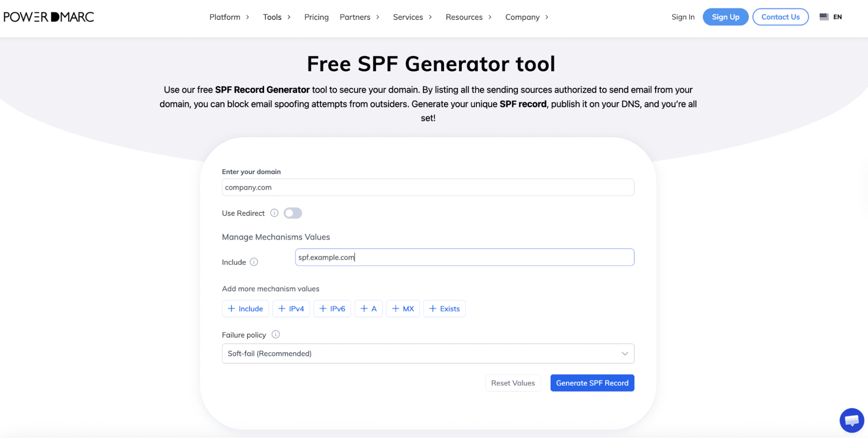
Task: Add an MX mechanism
Action: tap(403, 309)
